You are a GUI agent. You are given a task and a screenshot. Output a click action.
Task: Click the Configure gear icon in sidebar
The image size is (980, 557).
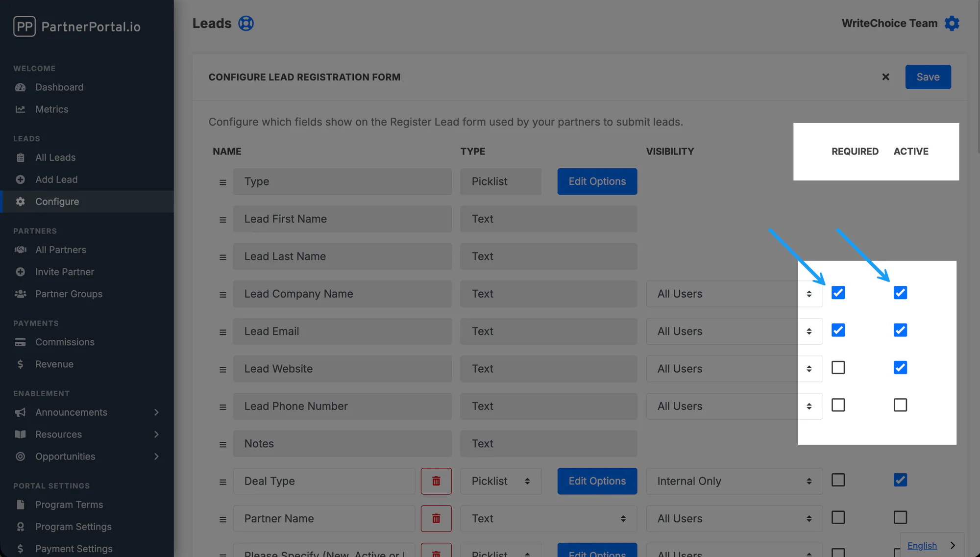[20, 202]
